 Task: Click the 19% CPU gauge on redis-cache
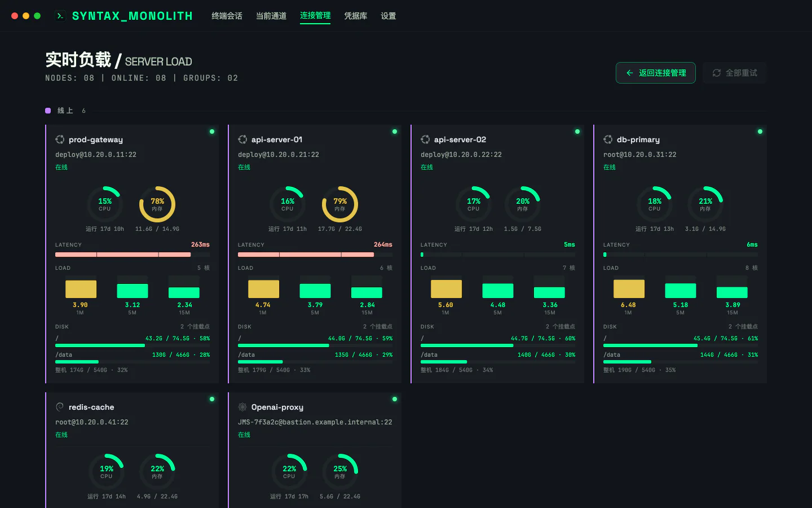[x=107, y=472]
